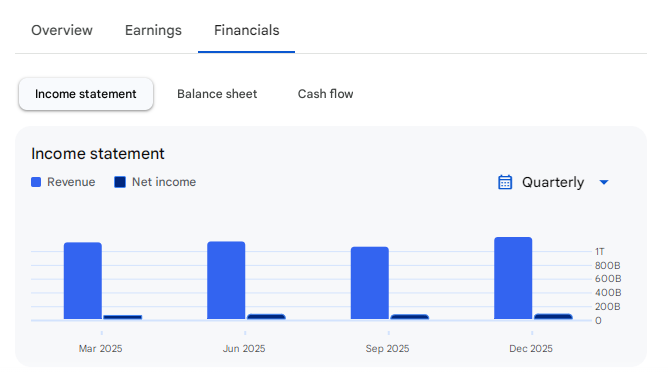Select the Mar 2025 revenue bar
The width and height of the screenshot is (668, 372).
[83, 281]
